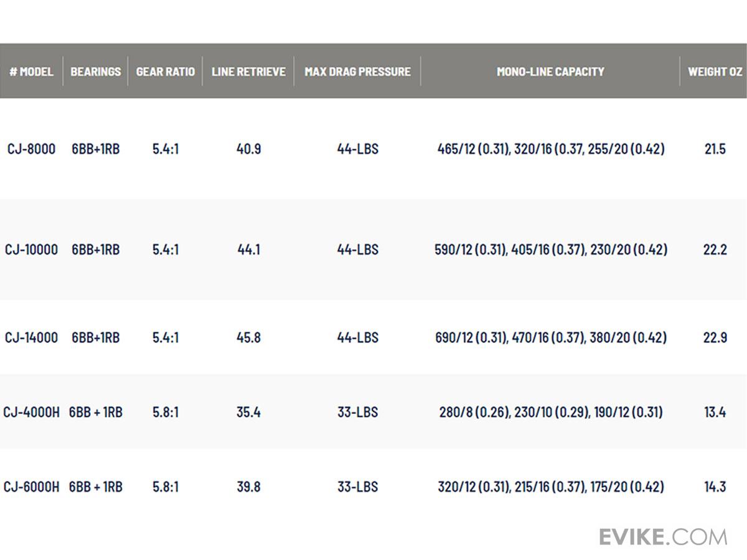
Task: Select CJ-14000's mono-line capacity text
Action: 550,337
